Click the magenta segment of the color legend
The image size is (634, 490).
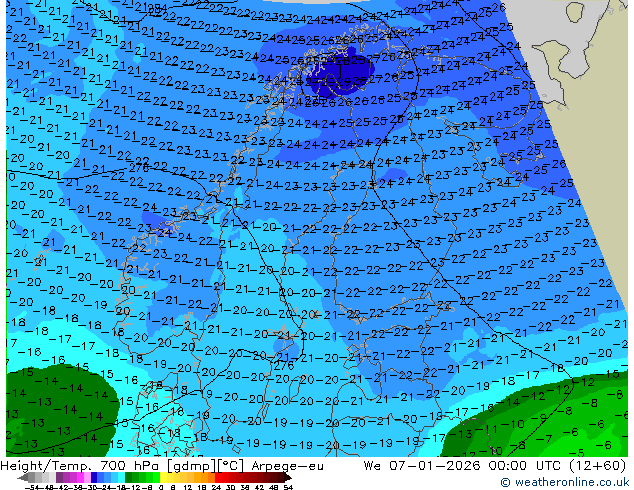pyautogui.click(x=80, y=478)
